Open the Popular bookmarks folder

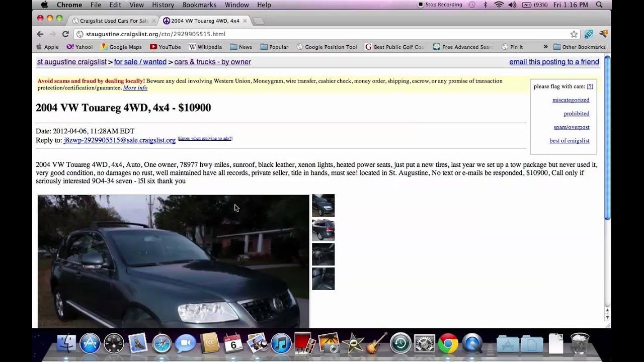[x=274, y=47]
